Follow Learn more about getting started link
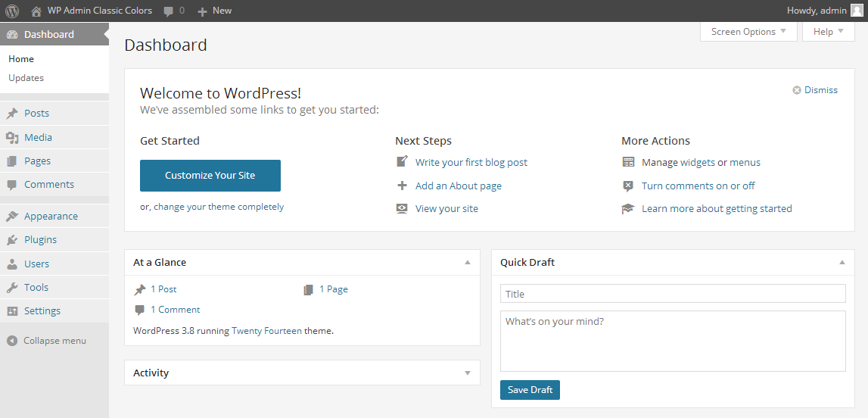The image size is (868, 418). 717,209
